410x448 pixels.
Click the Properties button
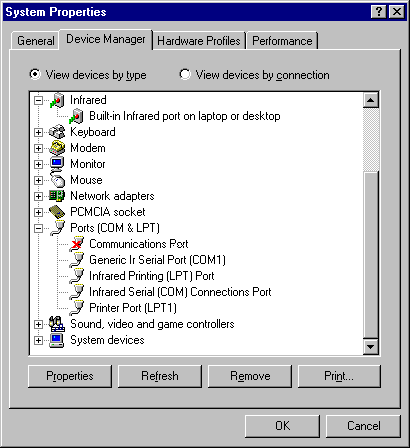pyautogui.click(x=70, y=376)
